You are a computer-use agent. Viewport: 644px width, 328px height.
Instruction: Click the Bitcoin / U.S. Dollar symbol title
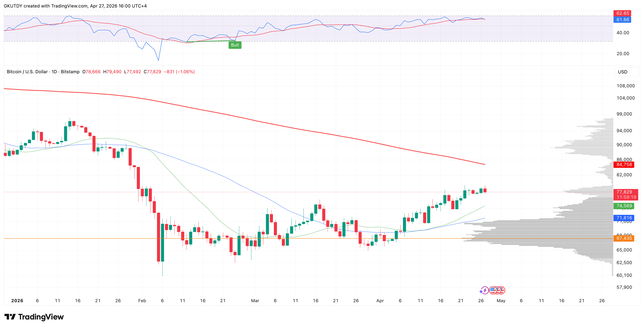click(27, 72)
